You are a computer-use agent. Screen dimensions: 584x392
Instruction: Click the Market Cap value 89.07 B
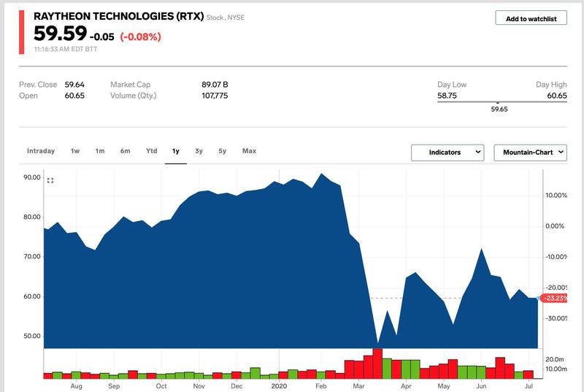pyautogui.click(x=215, y=85)
